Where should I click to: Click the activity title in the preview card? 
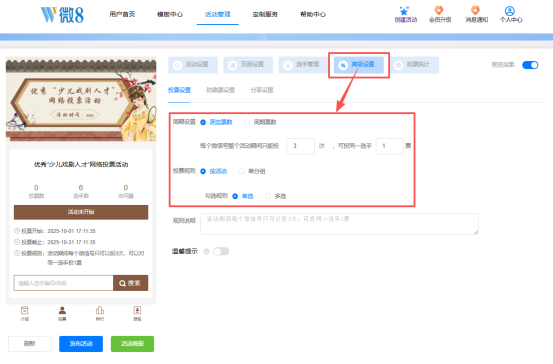pyautogui.click(x=81, y=164)
